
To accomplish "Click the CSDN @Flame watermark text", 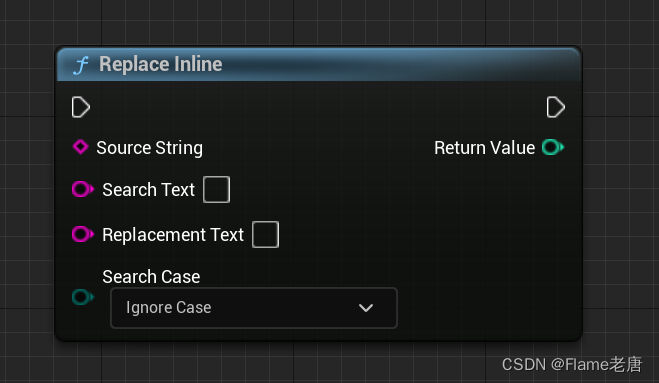I will click(572, 365).
